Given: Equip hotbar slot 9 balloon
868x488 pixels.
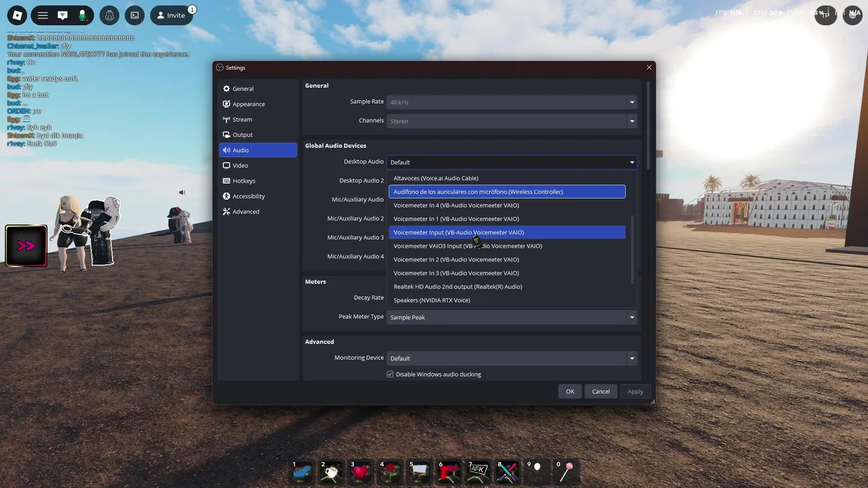Looking at the screenshot, I should click(537, 472).
